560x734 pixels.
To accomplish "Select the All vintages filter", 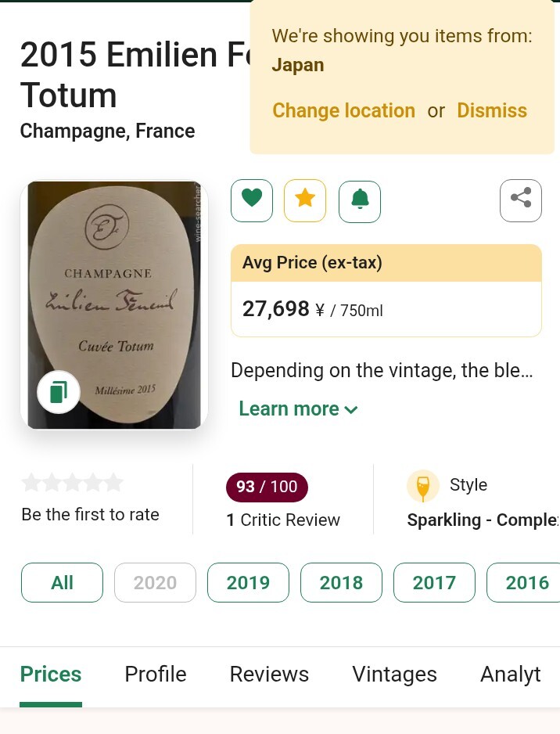I will pos(62,582).
